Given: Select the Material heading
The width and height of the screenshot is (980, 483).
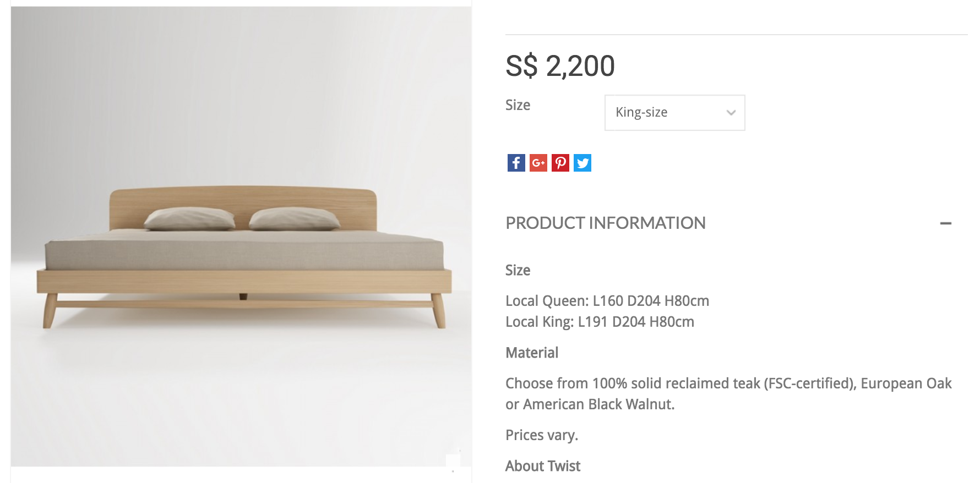Looking at the screenshot, I should pyautogui.click(x=531, y=353).
